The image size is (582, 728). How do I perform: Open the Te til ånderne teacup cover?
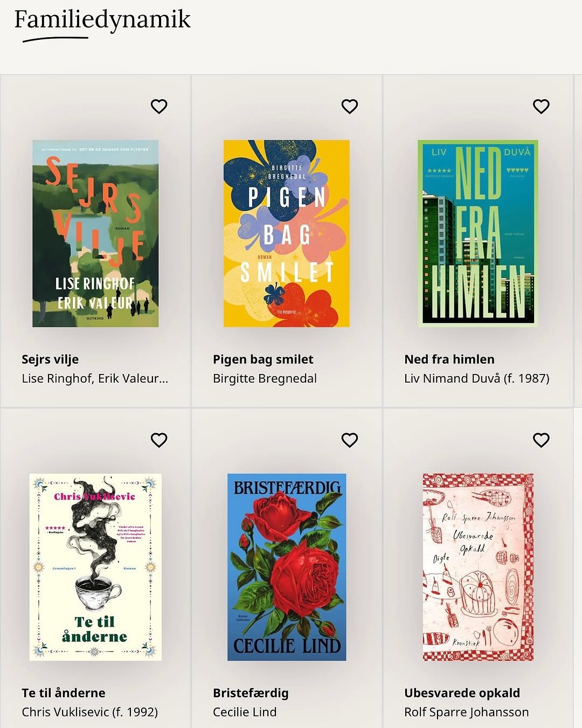pyautogui.click(x=95, y=567)
